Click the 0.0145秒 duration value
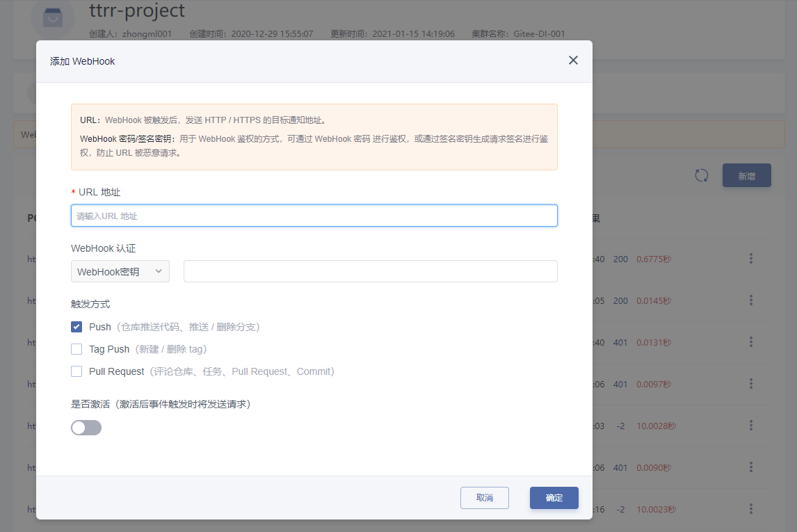Screen dimensions: 797x532 654,301
